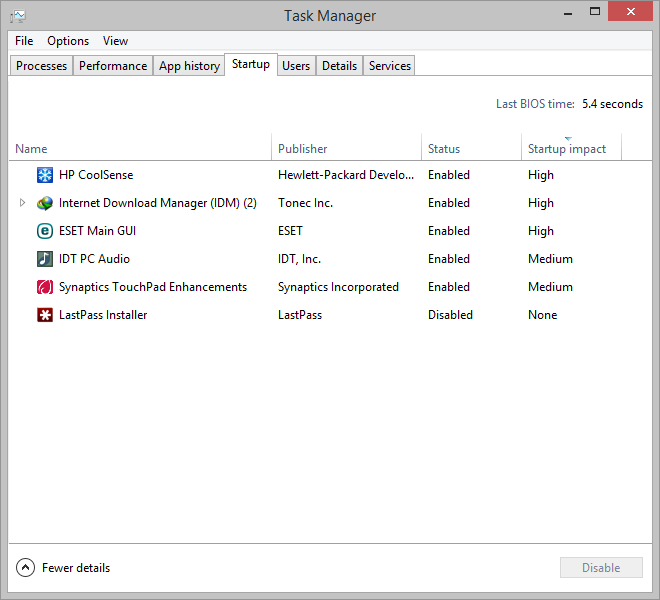Switch to the Services tab
Screen dimensions: 660x600
click(389, 66)
